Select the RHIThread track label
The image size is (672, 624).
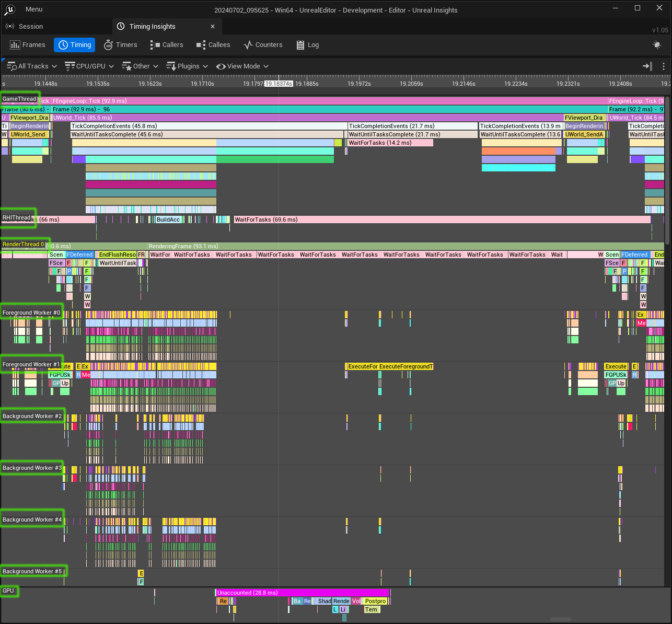(x=17, y=217)
